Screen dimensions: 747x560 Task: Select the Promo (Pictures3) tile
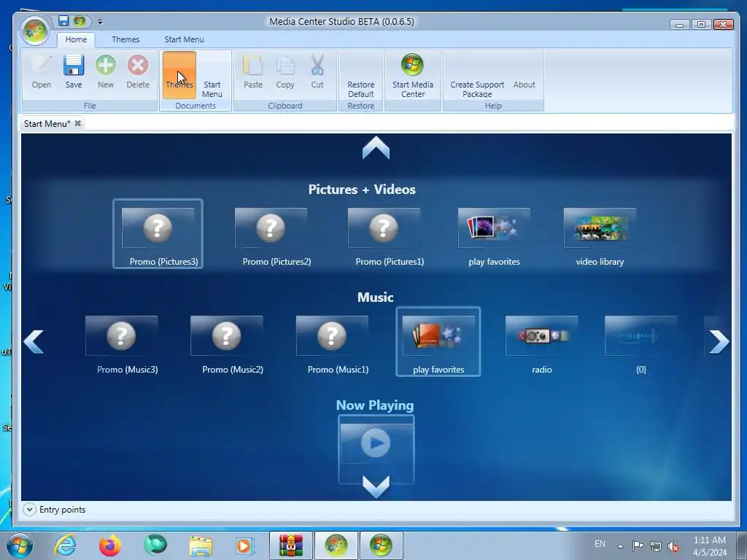point(158,234)
